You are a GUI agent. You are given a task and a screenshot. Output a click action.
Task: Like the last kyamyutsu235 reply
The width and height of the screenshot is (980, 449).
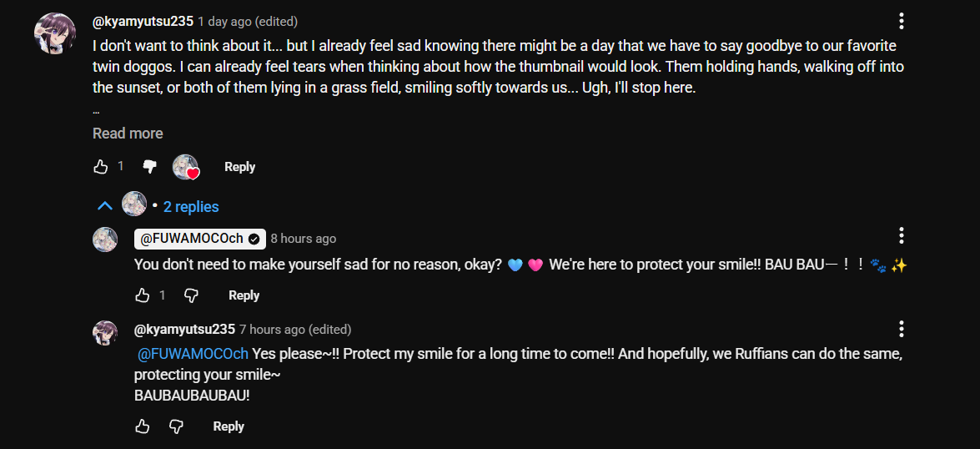[143, 426]
